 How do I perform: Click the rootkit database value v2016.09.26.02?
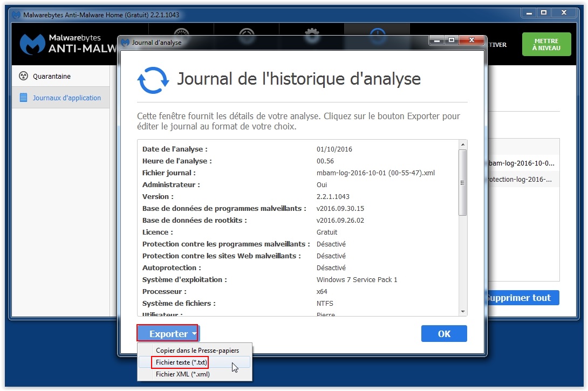tap(340, 220)
